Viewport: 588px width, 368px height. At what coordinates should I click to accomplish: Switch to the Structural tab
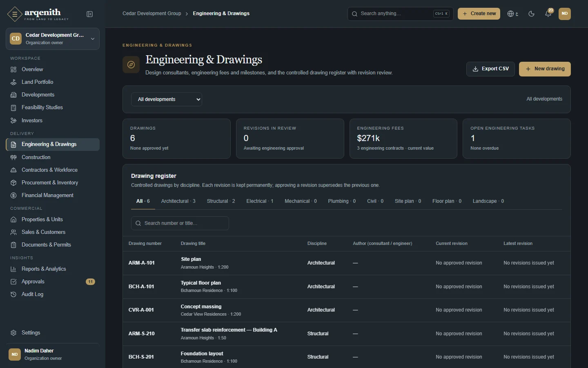pyautogui.click(x=221, y=201)
